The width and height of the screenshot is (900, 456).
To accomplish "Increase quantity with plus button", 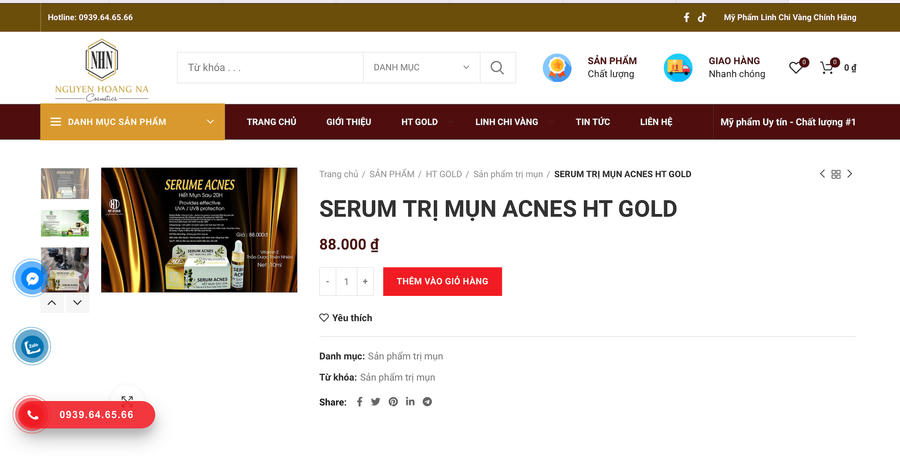I will pos(365,281).
